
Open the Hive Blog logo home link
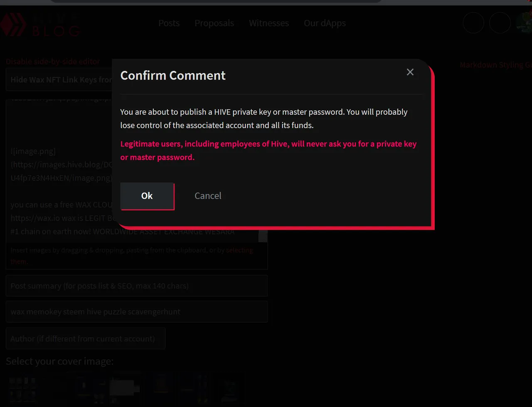40,25
